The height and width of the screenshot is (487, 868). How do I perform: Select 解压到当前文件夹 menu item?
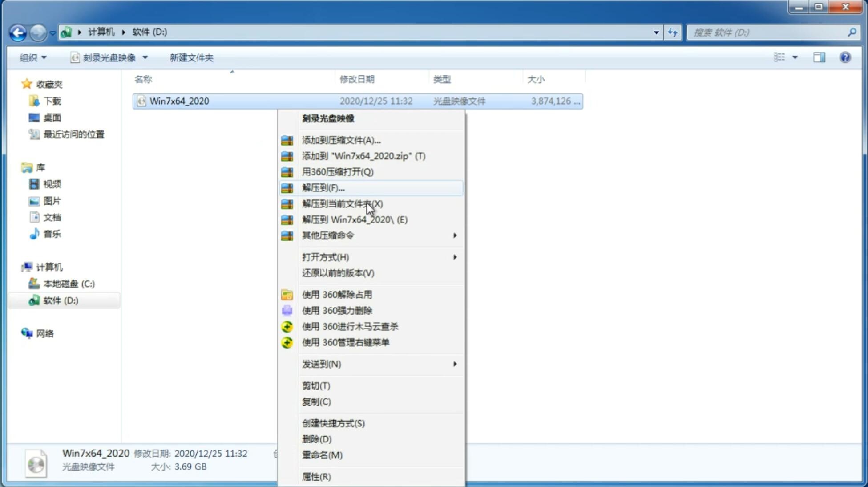343,203
